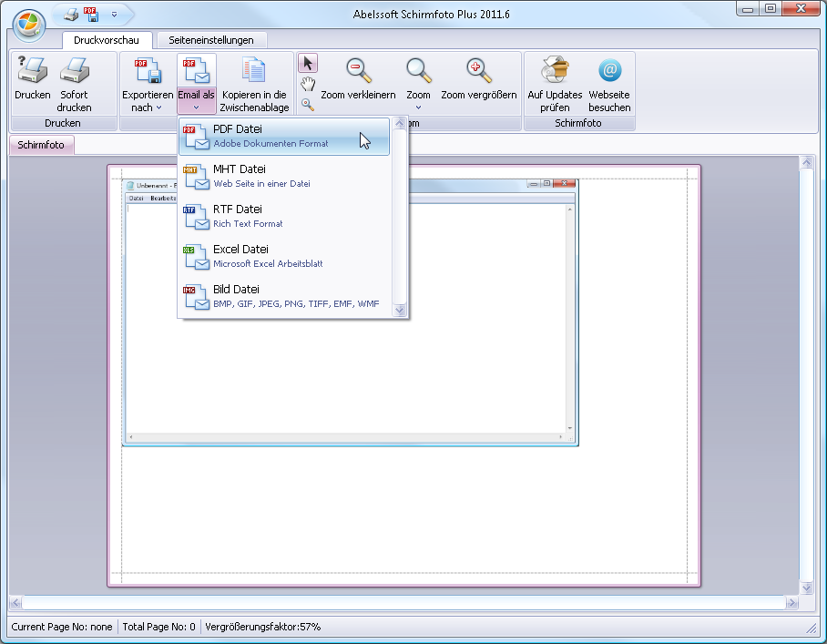Click the Schirmfoto group label
Image resolution: width=827 pixels, height=644 pixels.
[x=578, y=123]
